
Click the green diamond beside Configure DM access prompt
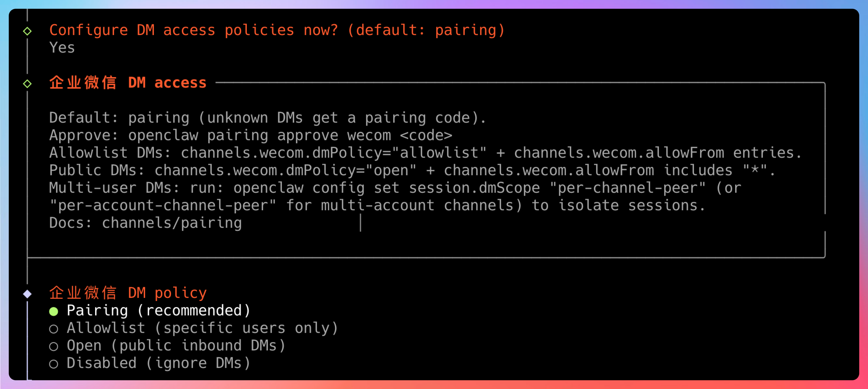coord(27,31)
